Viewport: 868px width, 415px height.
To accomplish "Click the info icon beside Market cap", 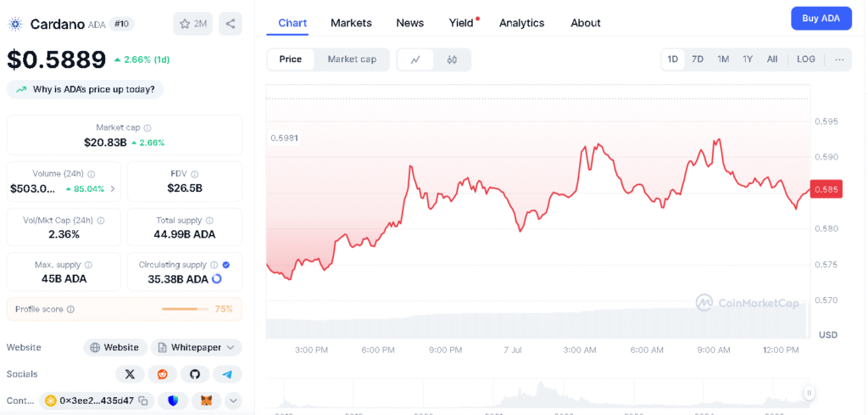I will pyautogui.click(x=147, y=127).
